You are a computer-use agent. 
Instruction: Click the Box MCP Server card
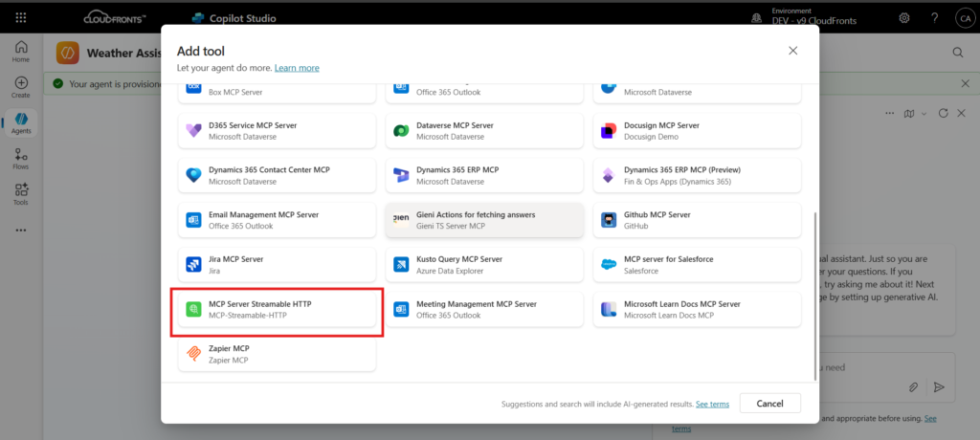point(277,93)
